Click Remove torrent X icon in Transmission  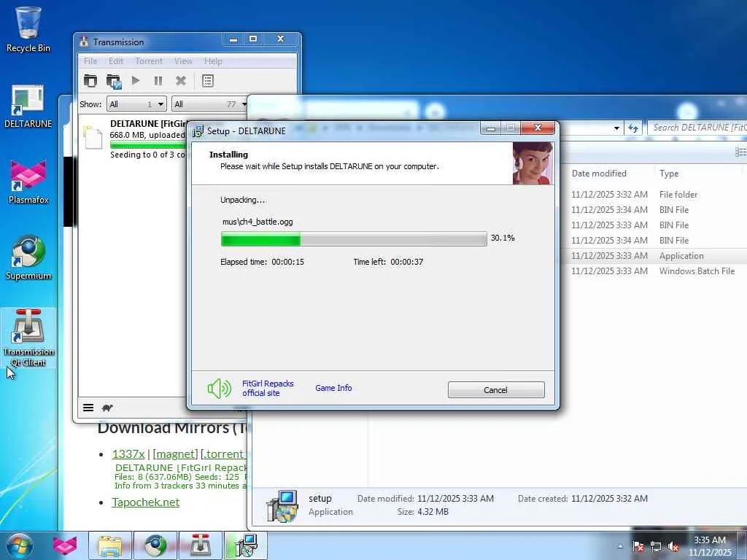(x=181, y=81)
